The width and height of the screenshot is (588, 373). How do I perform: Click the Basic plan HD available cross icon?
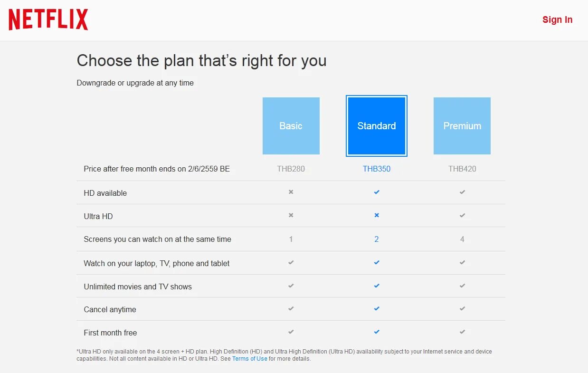291,192
